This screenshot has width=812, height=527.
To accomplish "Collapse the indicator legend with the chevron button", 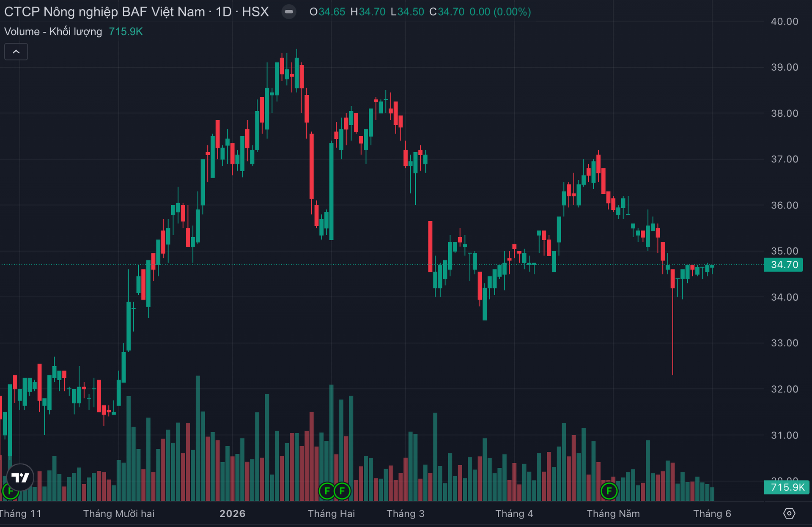I will pyautogui.click(x=16, y=52).
